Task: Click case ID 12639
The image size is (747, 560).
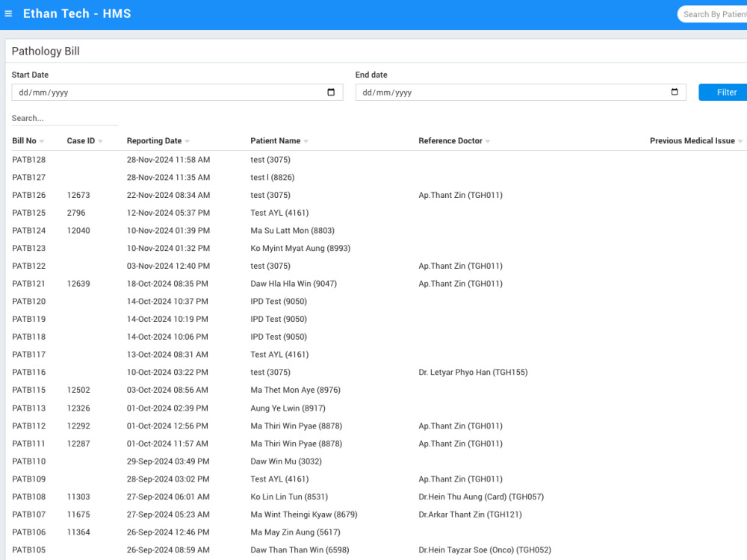Action: pos(78,284)
